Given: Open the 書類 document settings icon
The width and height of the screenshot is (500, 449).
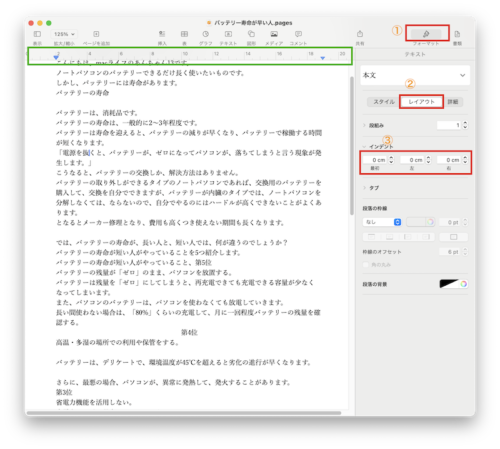Looking at the screenshot, I should pyautogui.click(x=457, y=34).
